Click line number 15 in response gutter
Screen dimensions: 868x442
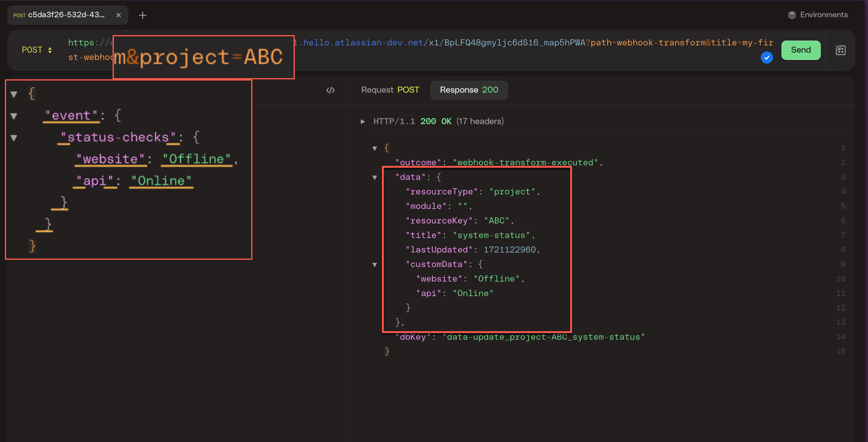click(840, 351)
